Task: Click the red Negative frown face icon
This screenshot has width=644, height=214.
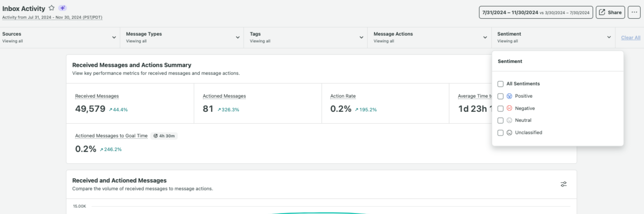Action: tap(509, 108)
